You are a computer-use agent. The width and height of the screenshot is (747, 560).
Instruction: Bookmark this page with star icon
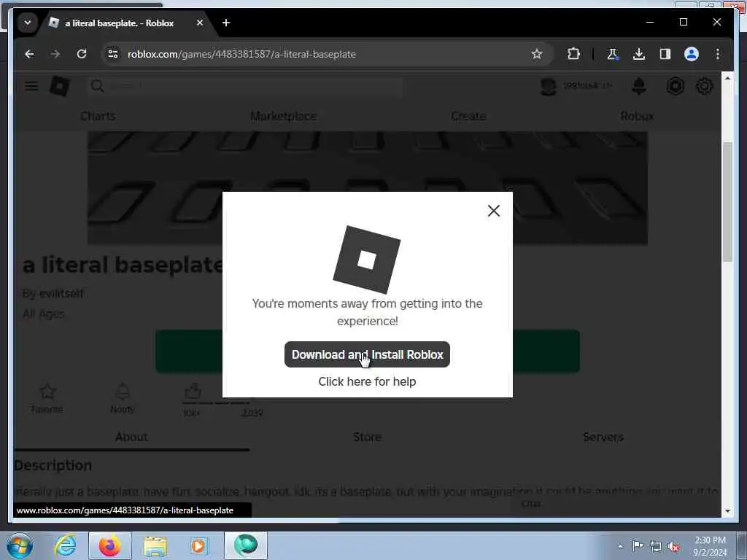click(x=536, y=54)
